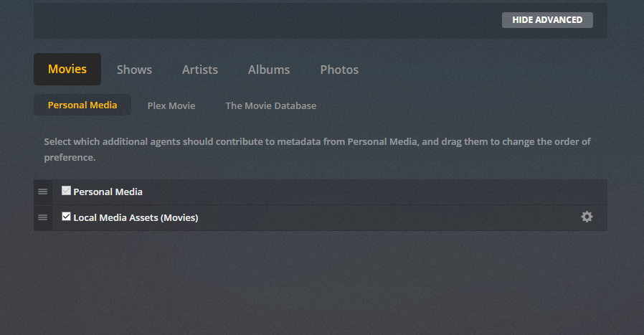
Task: Go to the Albums tab
Action: click(x=269, y=70)
